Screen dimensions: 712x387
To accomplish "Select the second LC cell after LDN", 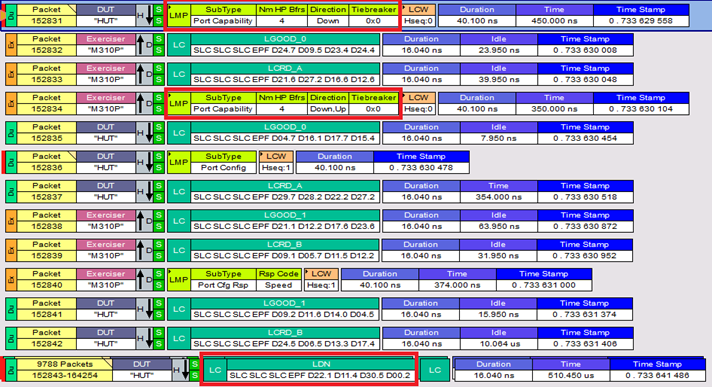I will 435,370.
